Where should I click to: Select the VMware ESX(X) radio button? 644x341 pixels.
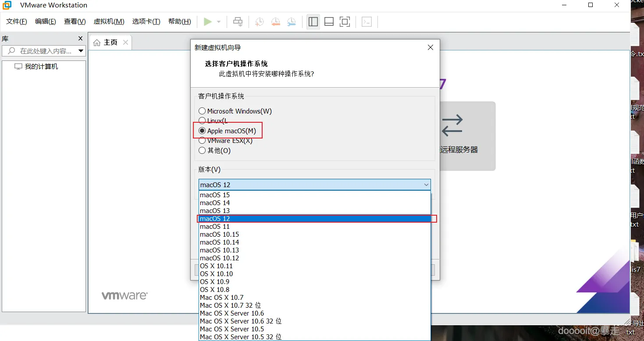[202, 141]
